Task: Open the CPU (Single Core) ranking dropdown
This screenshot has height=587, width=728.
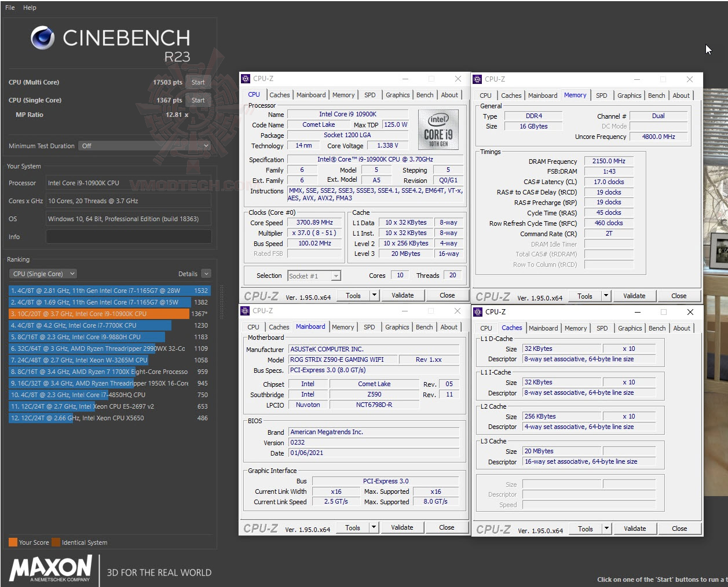Action: (43, 274)
